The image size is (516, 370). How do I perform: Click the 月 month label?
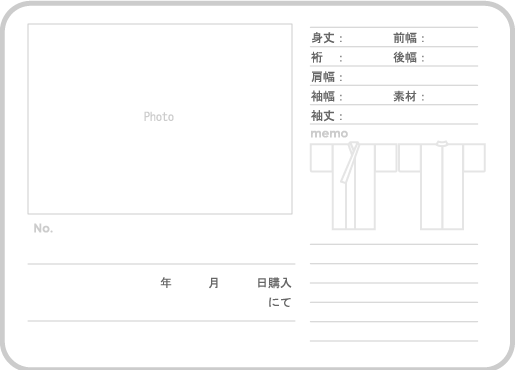[x=214, y=283]
